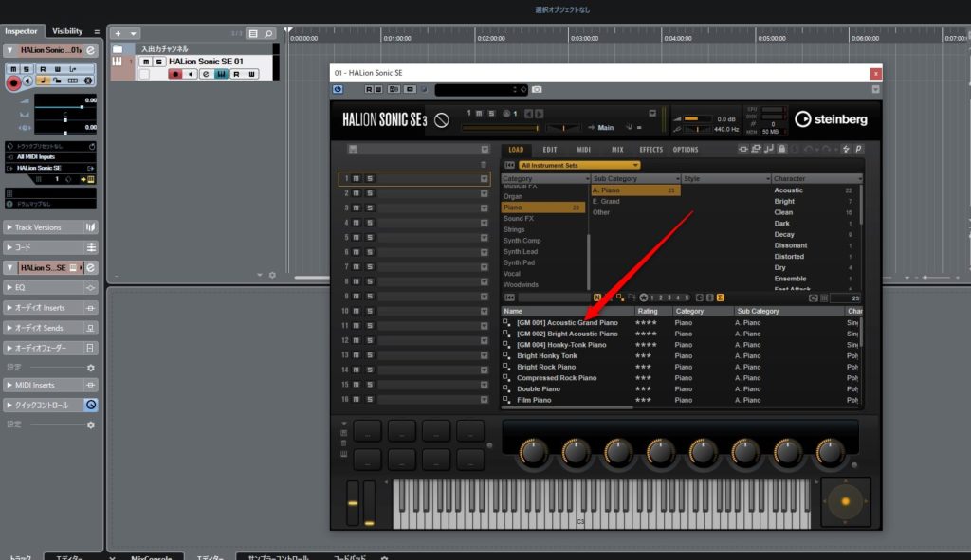Click the Steinberg logo
The image size is (971, 560).
[x=831, y=118]
